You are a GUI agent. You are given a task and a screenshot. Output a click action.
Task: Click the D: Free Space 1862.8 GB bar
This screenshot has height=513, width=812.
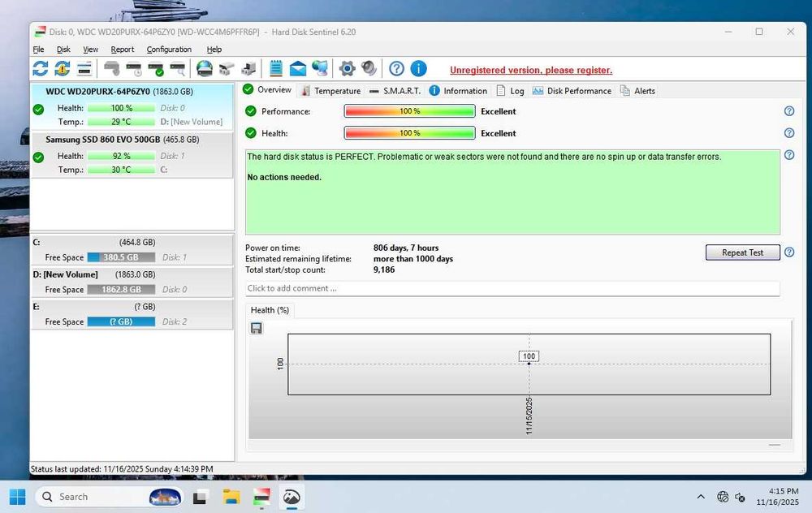[121, 289]
